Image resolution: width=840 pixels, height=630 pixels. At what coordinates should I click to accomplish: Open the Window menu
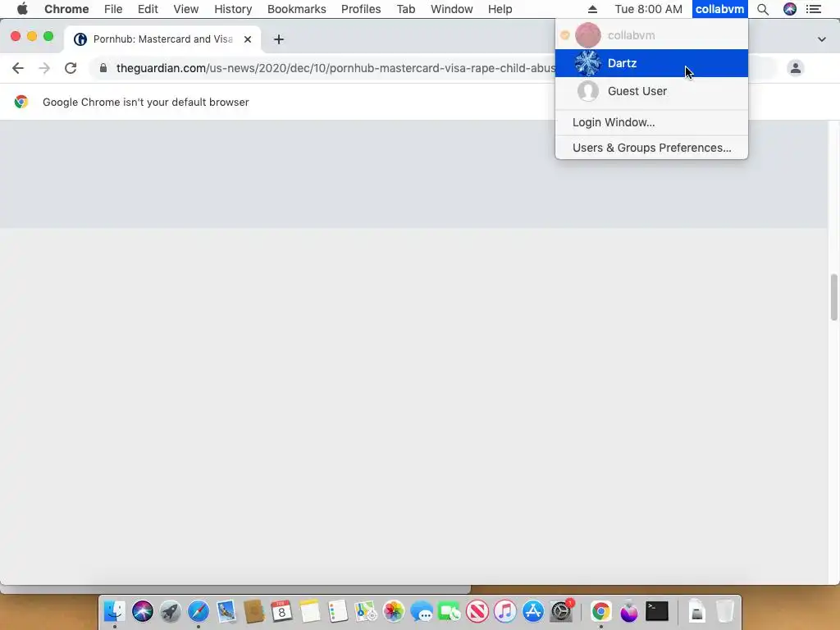point(452,9)
